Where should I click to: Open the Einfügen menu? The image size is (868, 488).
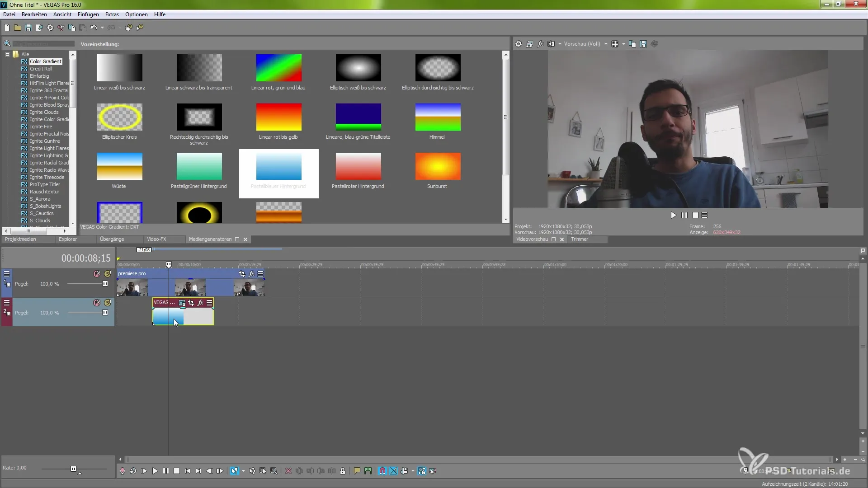pos(88,14)
